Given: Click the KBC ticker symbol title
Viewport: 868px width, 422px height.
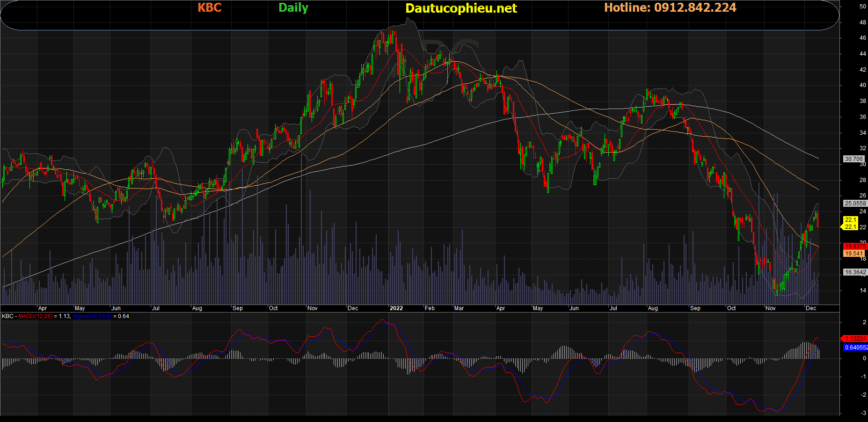Looking at the screenshot, I should [209, 7].
